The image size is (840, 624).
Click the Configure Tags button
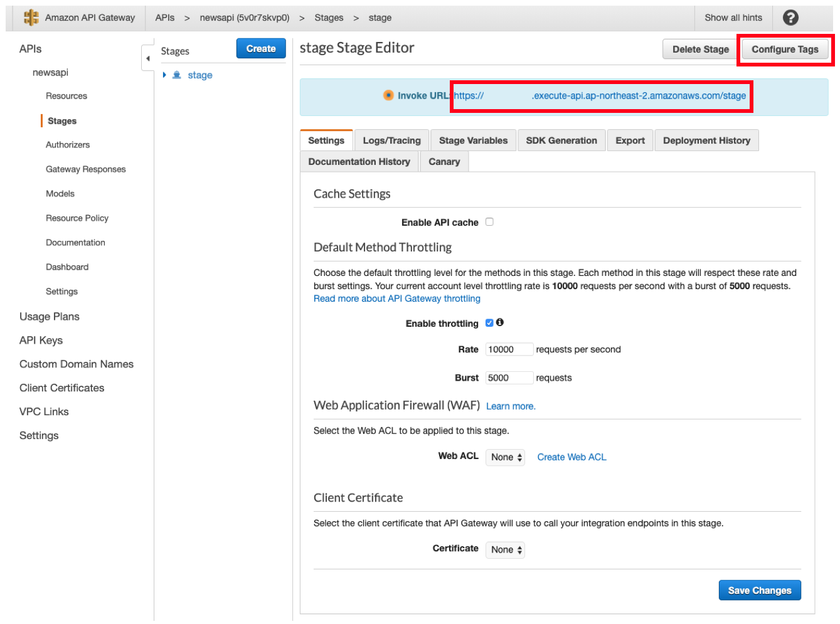(785, 49)
